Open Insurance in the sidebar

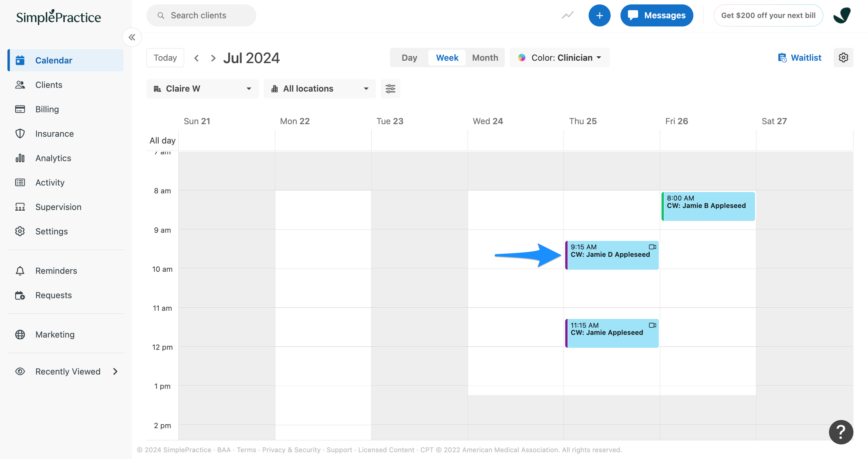click(x=66, y=133)
